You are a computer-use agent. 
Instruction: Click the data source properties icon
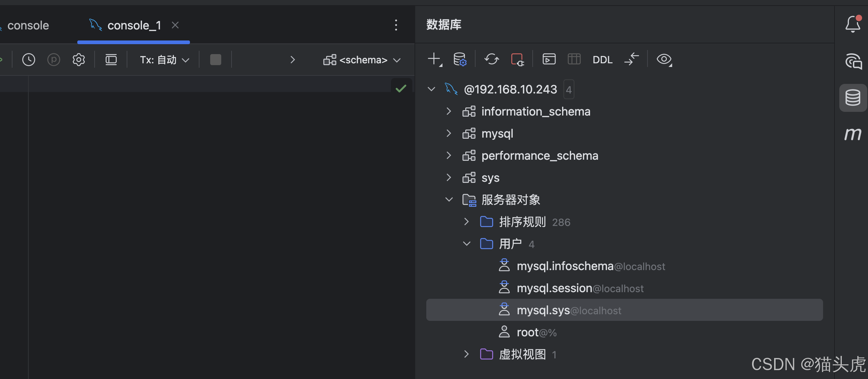tap(460, 59)
